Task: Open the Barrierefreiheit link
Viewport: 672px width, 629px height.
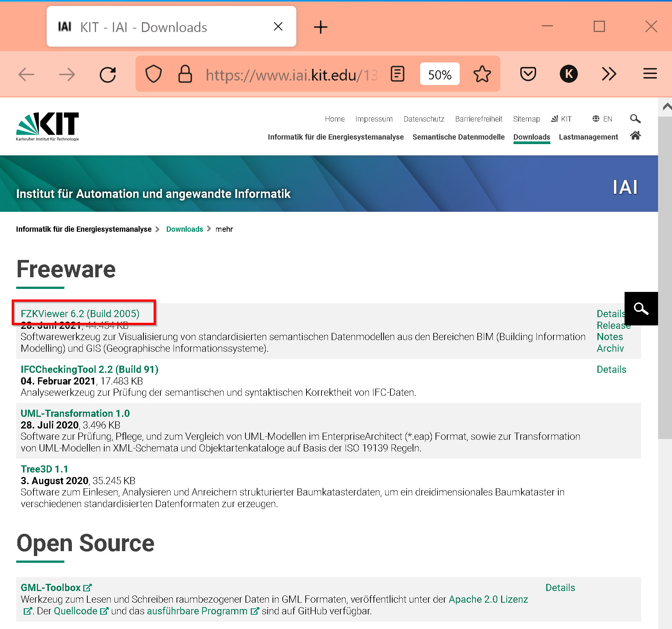Action: (478, 119)
